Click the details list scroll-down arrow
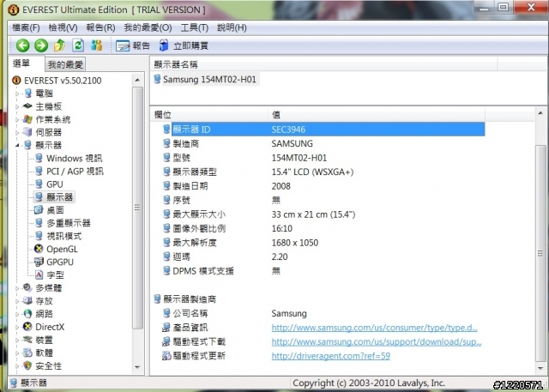Viewport: 549px width, 392px height. point(540,368)
